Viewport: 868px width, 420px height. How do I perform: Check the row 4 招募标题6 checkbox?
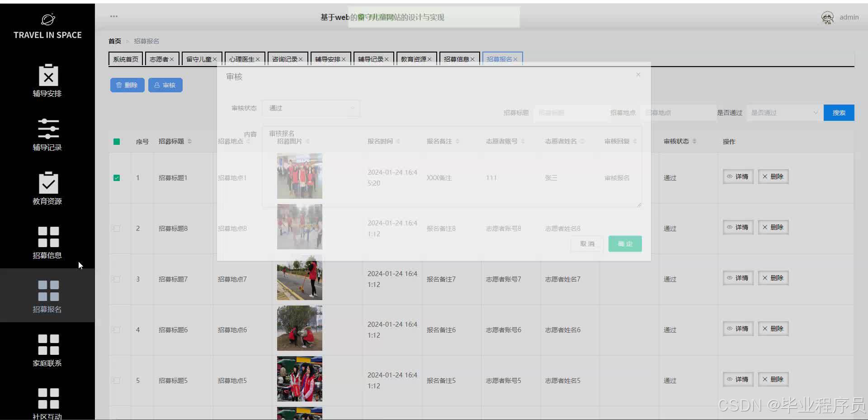(117, 330)
